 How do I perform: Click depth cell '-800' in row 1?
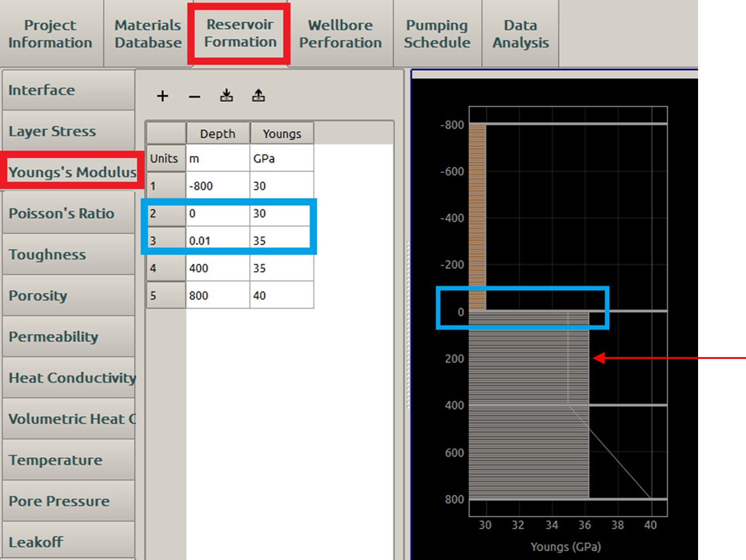point(218,186)
